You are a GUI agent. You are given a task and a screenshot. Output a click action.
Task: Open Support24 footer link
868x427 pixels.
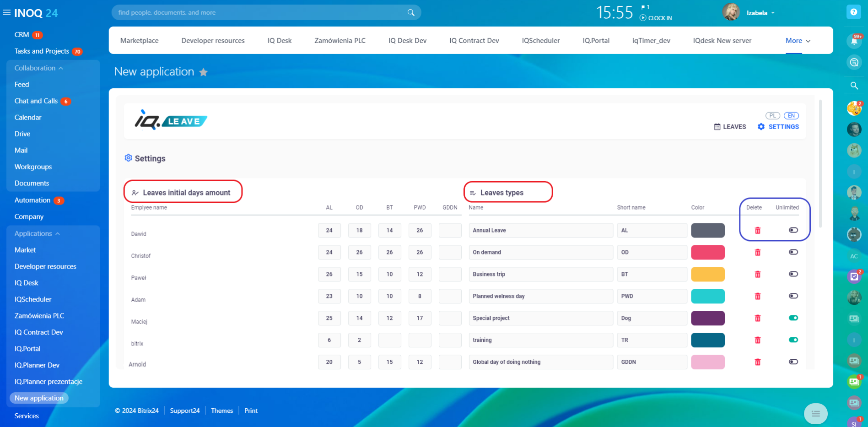click(185, 411)
